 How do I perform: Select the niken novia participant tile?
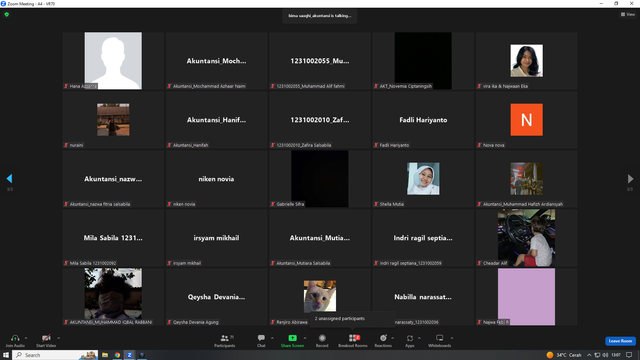click(x=216, y=179)
